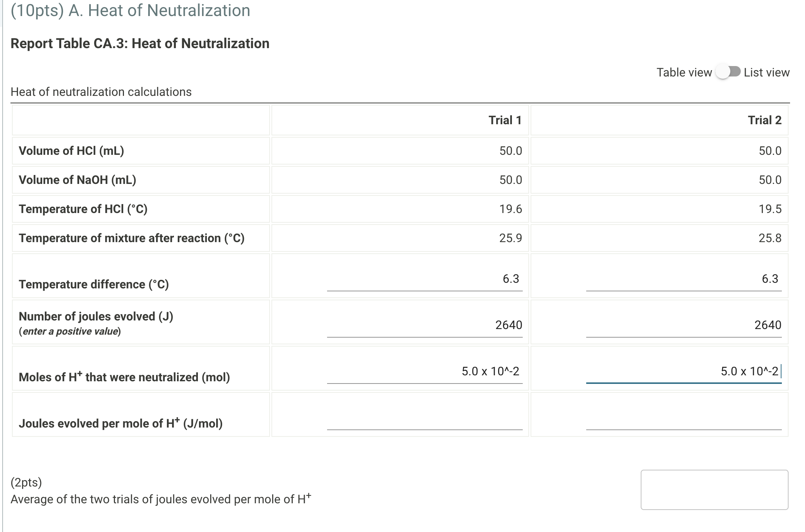Click the Table view / List view switch
The image size is (805, 532).
(727, 72)
